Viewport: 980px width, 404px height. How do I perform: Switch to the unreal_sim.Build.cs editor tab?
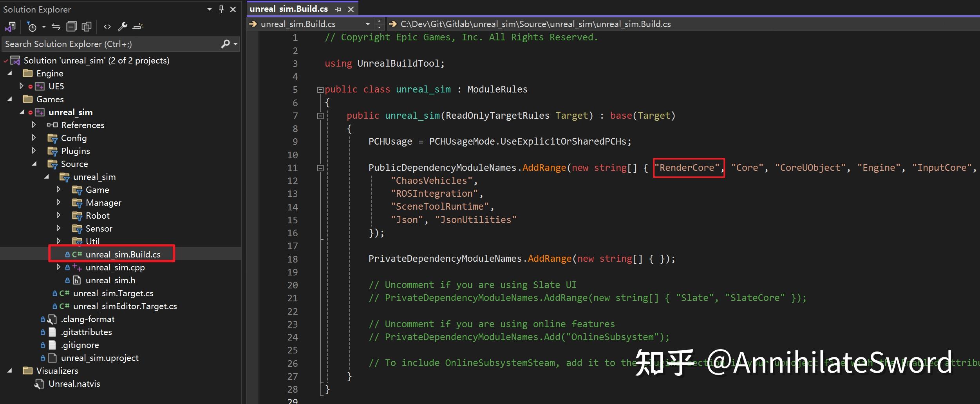tap(290, 9)
